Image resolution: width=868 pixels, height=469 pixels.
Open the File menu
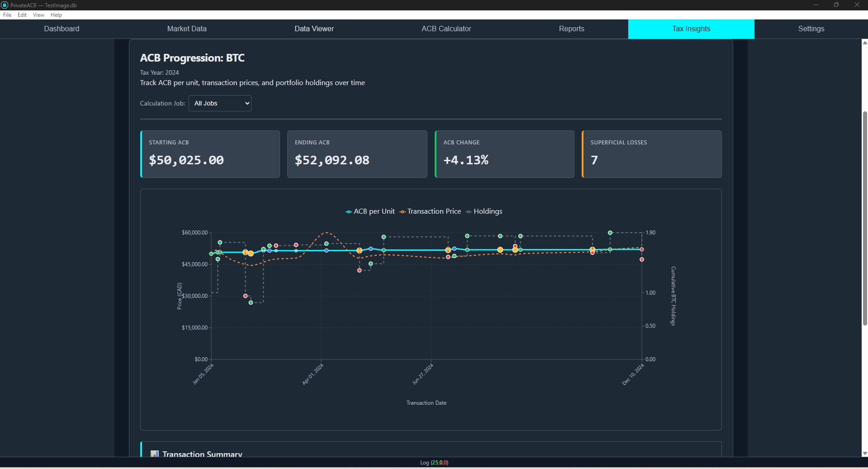(x=7, y=15)
